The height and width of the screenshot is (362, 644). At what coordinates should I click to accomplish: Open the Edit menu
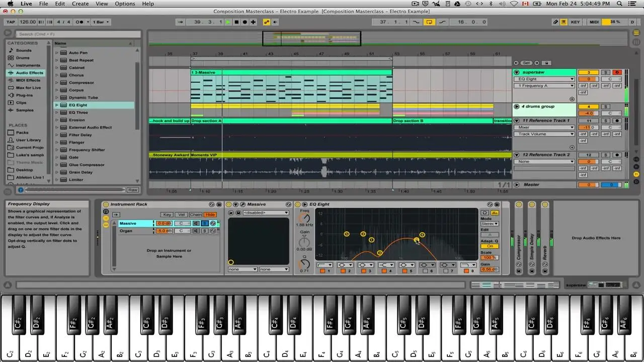coord(60,4)
